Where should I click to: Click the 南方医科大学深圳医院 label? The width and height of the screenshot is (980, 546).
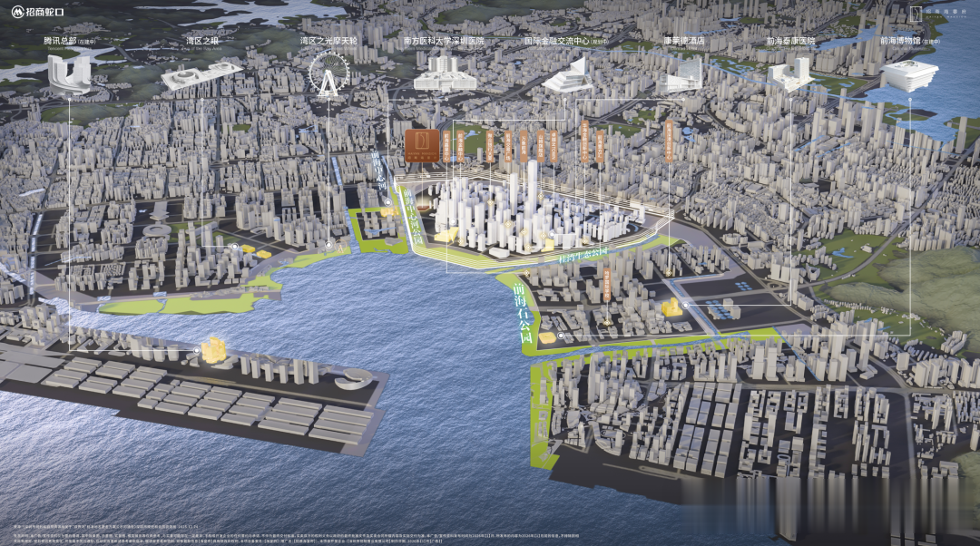(x=444, y=41)
